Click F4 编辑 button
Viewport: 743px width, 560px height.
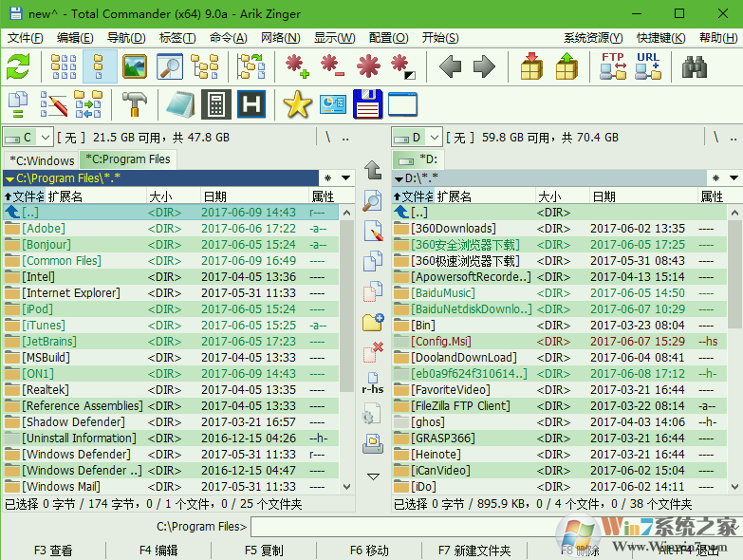point(158,551)
